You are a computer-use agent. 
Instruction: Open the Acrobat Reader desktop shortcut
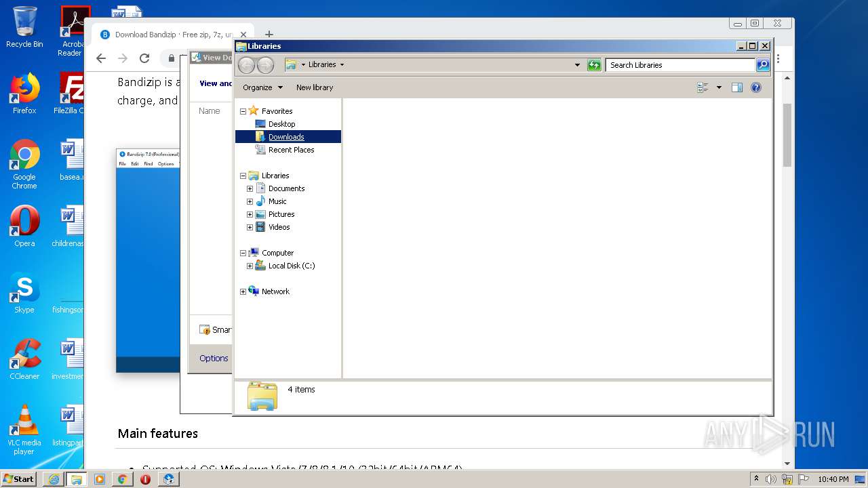click(72, 31)
